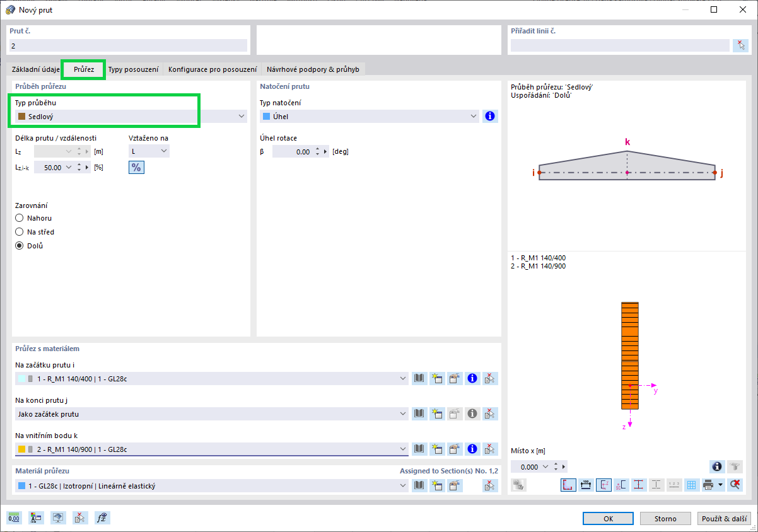Toggle shear center SC icon
The image size is (758, 532).
point(621,485)
